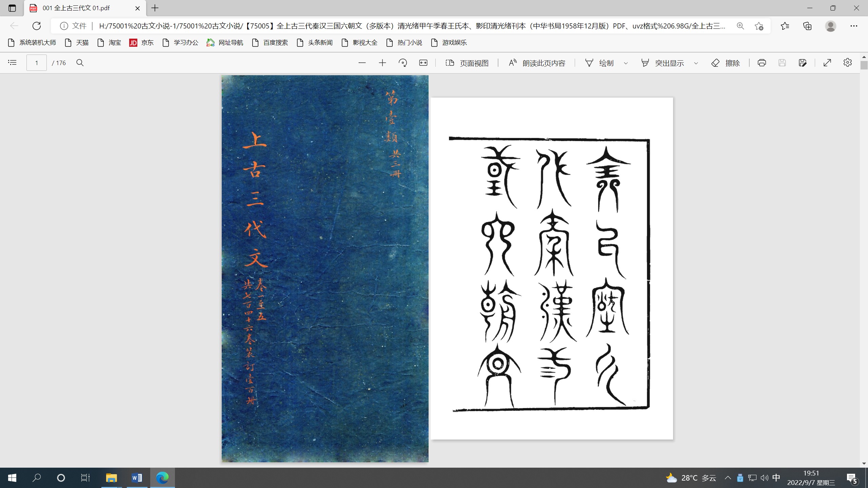Open File Explorer from the taskbar
This screenshot has height=488, width=868.
(x=111, y=478)
